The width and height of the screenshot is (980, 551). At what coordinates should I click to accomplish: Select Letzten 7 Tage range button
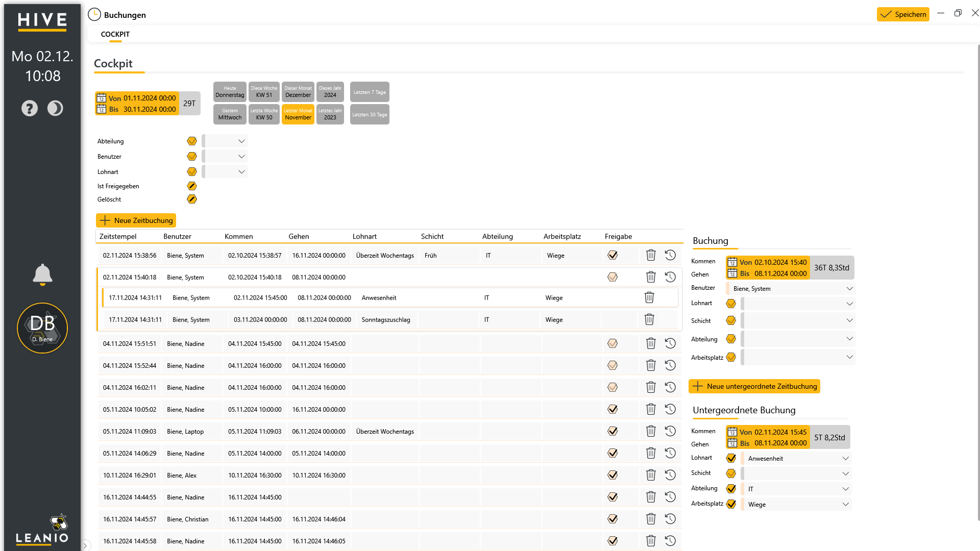point(370,92)
